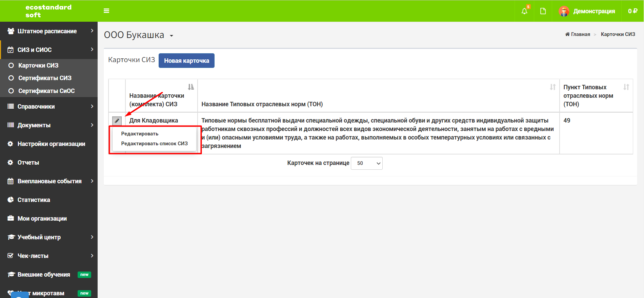Click the home icon in breadcrumbs
The height and width of the screenshot is (298, 644).
point(567,34)
